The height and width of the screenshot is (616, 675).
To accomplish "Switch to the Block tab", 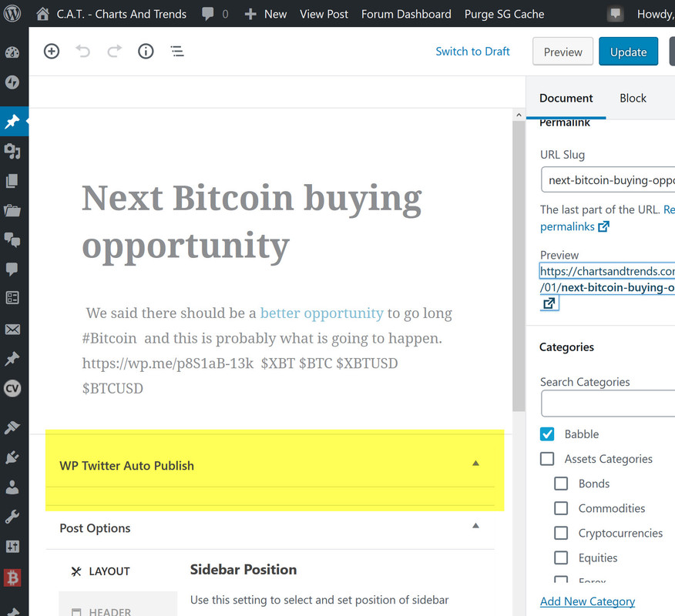I will coord(633,98).
